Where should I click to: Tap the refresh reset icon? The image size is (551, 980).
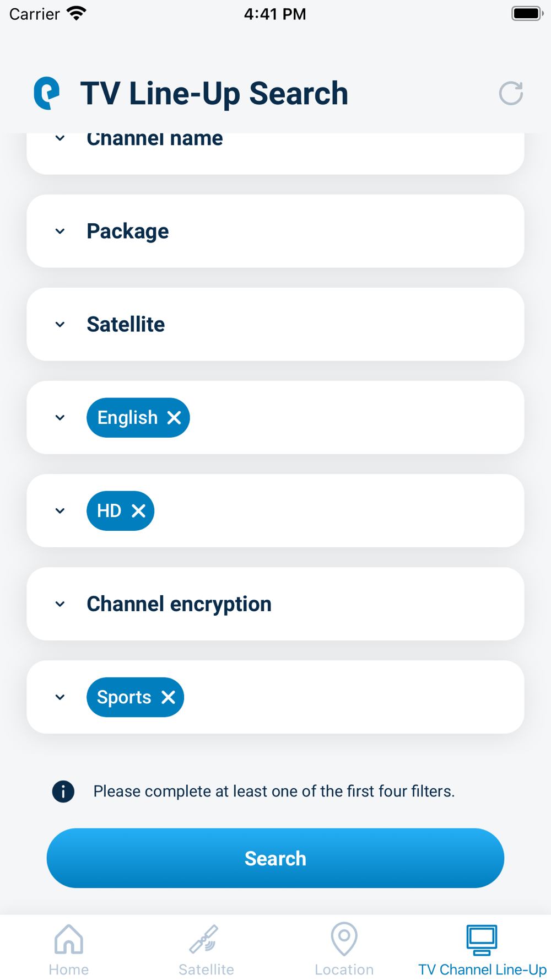click(x=511, y=93)
